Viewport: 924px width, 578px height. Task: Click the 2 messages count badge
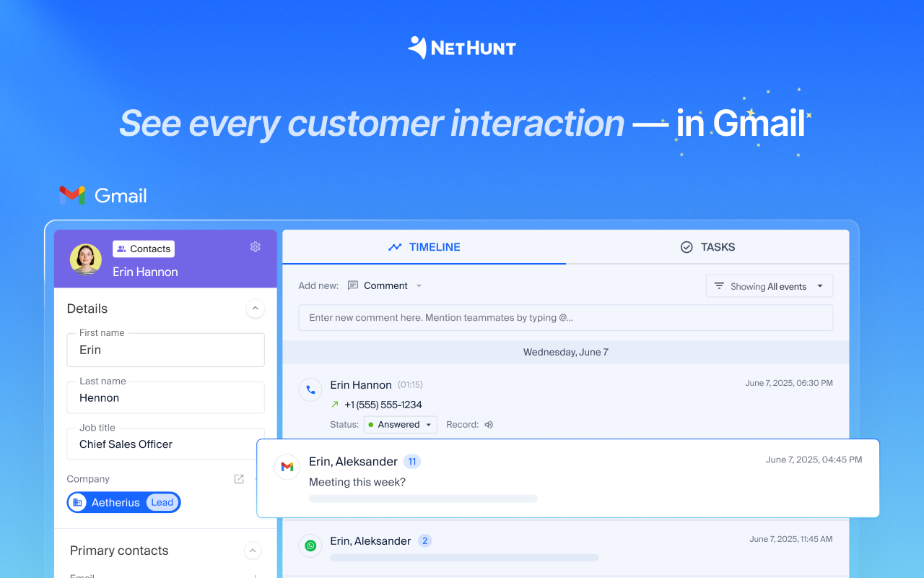coord(425,541)
